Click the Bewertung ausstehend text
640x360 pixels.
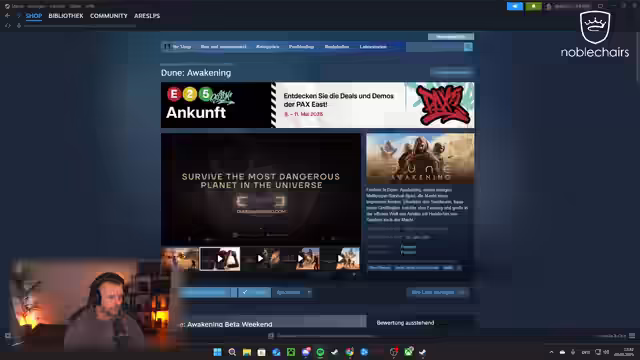pos(405,323)
